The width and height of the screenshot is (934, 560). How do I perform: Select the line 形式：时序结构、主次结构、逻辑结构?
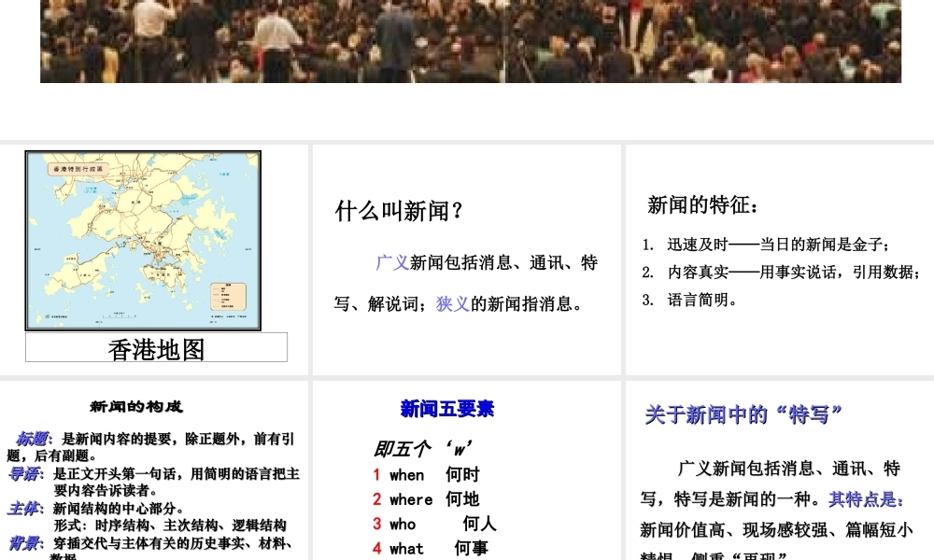coord(170,525)
